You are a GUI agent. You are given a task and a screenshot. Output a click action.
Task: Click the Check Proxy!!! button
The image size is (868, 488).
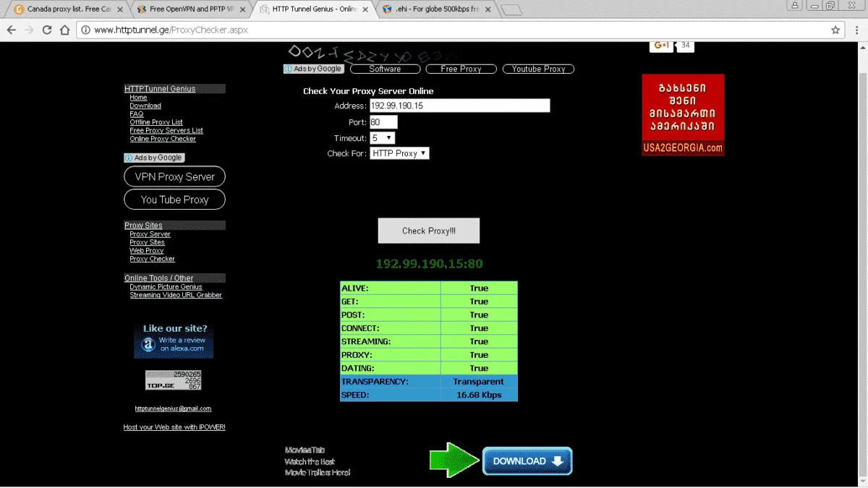click(429, 231)
